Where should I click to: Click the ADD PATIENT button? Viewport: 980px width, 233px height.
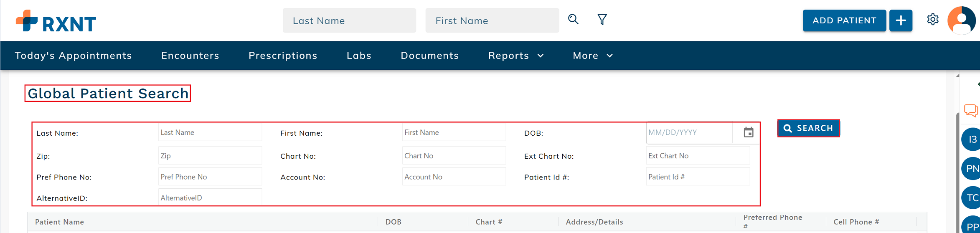pos(844,20)
